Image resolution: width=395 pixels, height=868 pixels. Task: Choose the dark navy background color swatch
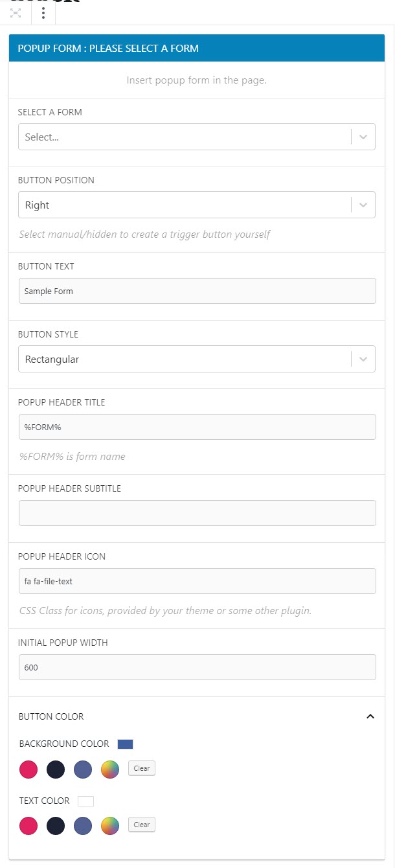coord(56,770)
